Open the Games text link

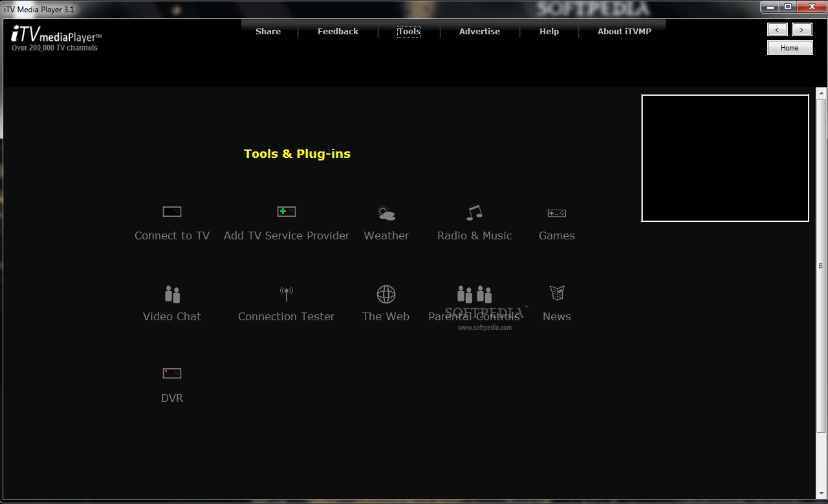click(x=557, y=236)
